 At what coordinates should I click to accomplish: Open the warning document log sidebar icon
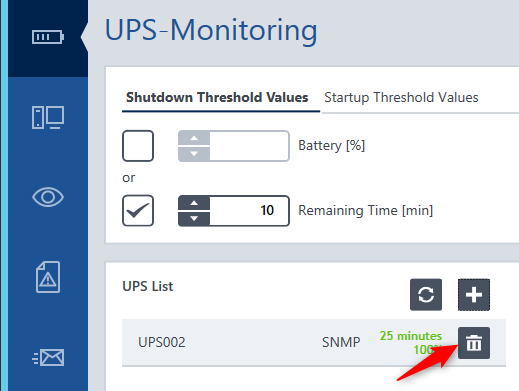click(x=48, y=277)
